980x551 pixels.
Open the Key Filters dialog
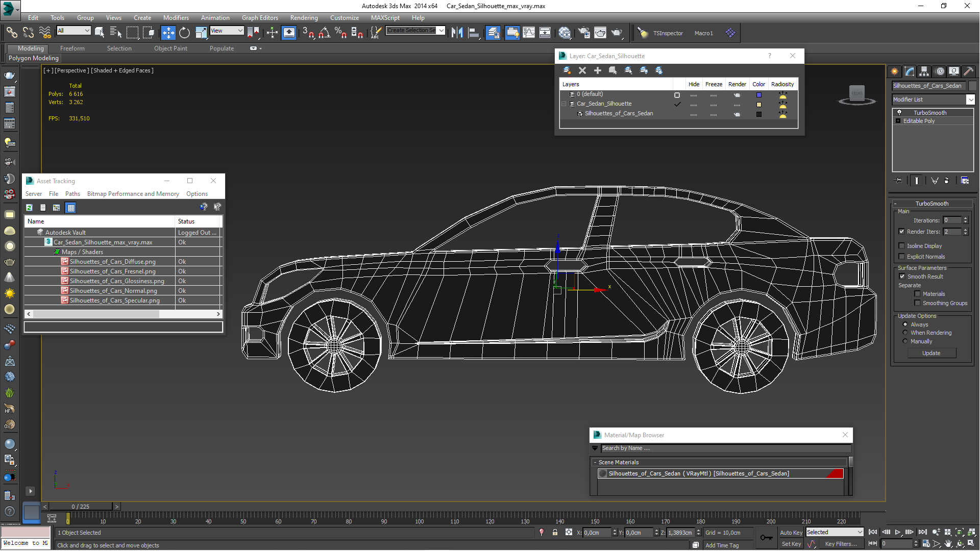click(841, 544)
